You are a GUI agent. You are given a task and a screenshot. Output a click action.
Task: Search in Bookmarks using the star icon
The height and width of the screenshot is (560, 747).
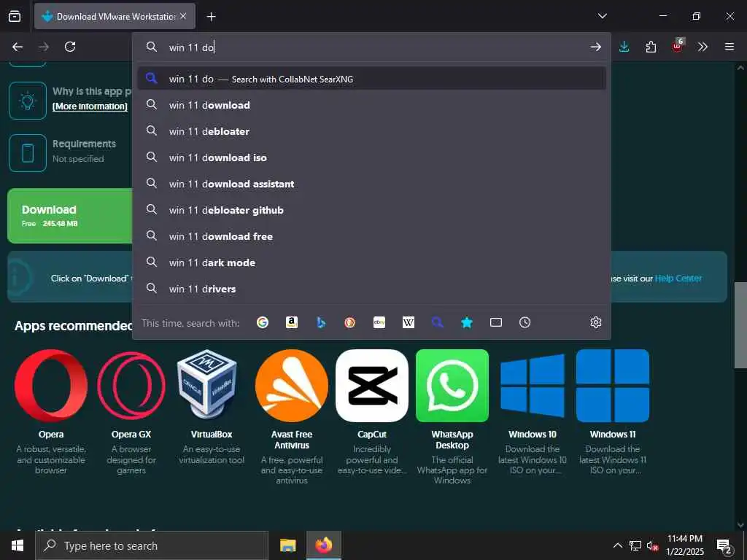(466, 322)
